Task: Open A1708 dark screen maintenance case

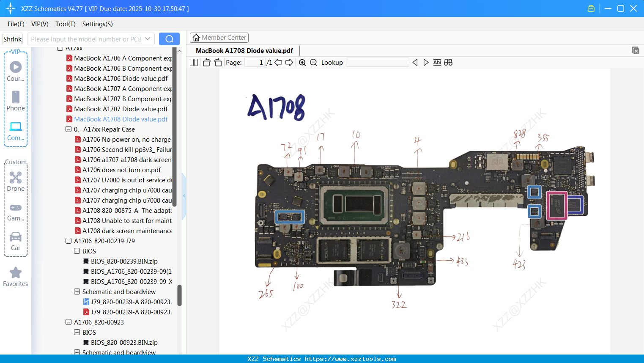Action: (123, 231)
